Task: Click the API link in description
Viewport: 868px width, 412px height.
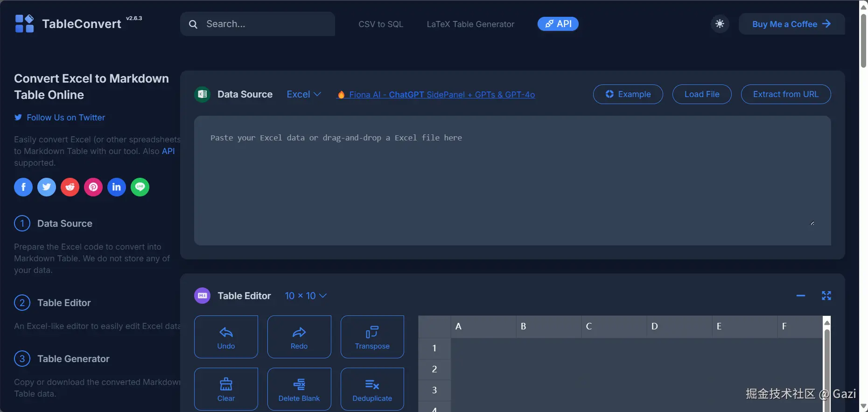Action: click(x=168, y=151)
